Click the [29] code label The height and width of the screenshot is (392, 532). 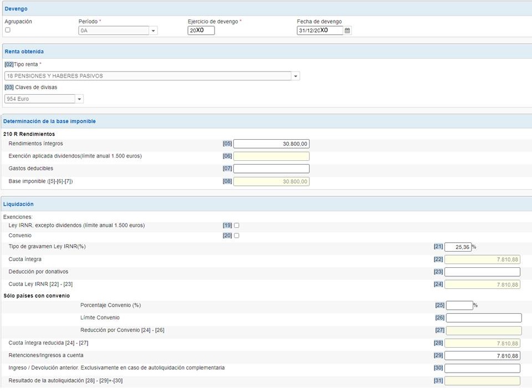[438, 355]
